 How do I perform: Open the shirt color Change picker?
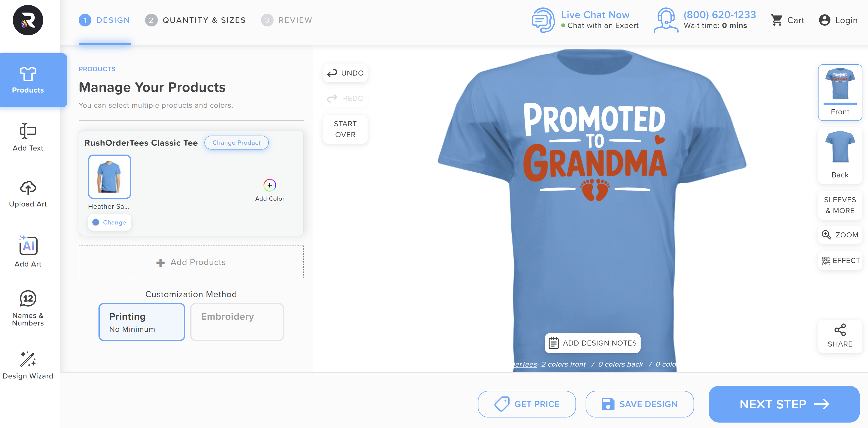coord(109,222)
